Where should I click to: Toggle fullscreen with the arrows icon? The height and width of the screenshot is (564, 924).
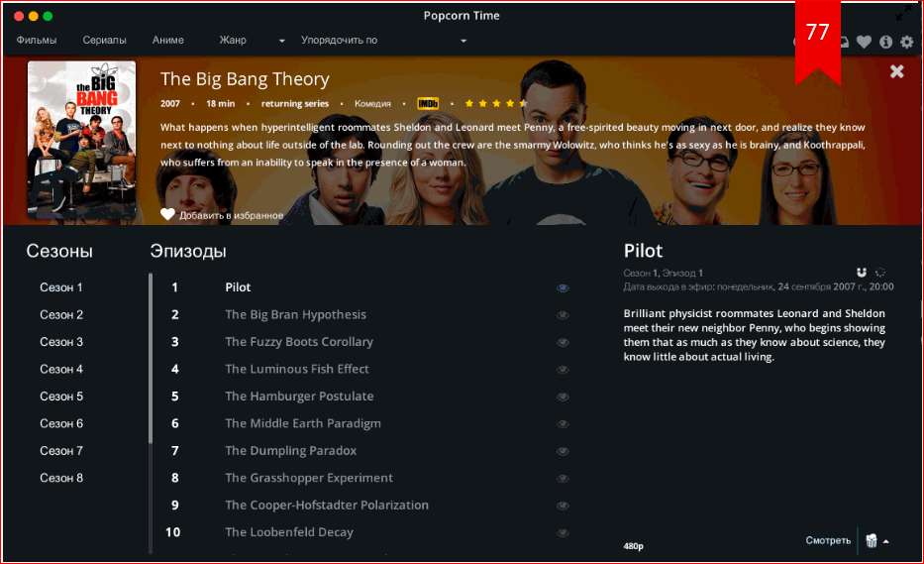[x=903, y=14]
